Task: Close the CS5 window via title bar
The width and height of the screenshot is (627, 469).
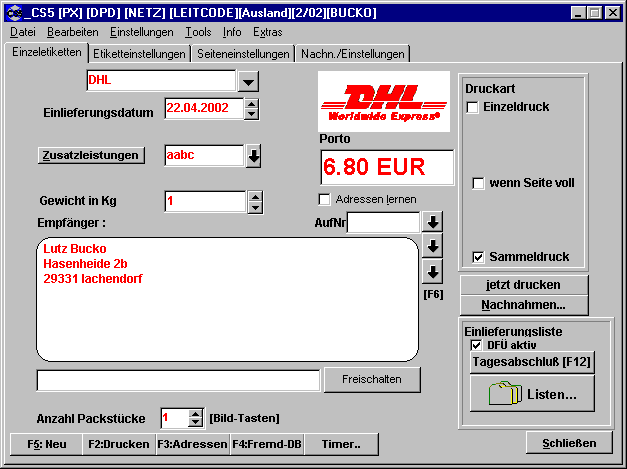Action: (612, 13)
